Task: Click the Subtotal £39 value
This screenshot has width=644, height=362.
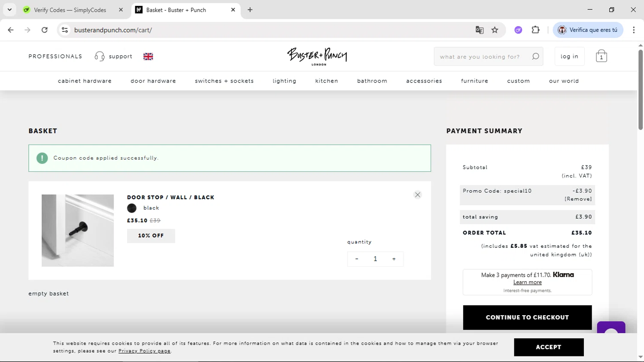Action: pyautogui.click(x=586, y=167)
